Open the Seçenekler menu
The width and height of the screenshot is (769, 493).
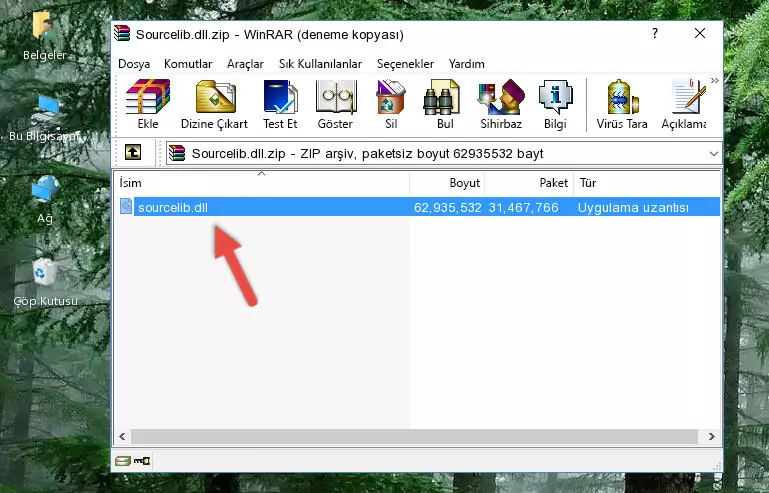tap(405, 64)
